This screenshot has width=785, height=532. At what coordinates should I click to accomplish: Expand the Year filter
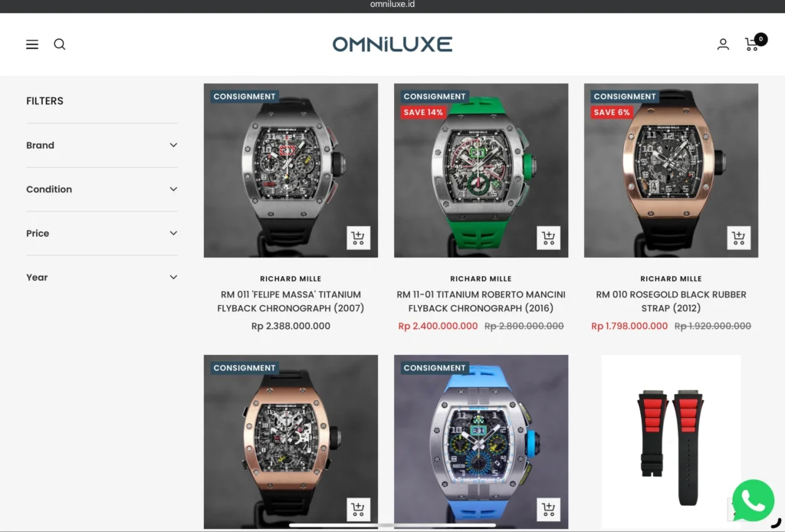tap(102, 277)
